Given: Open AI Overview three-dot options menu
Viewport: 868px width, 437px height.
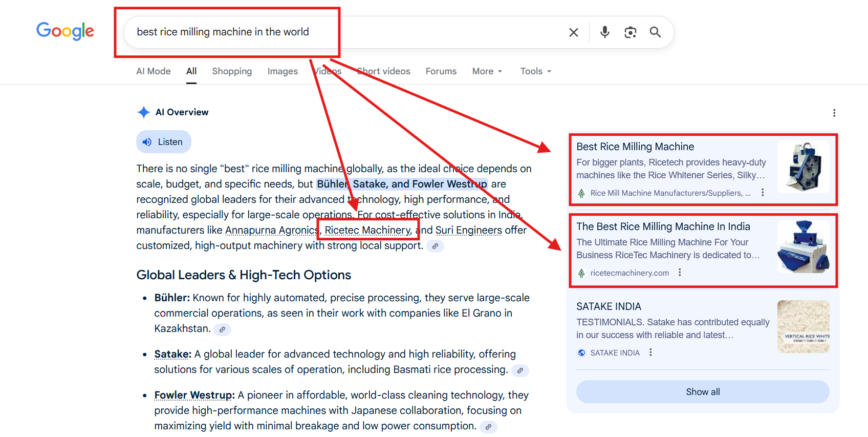Looking at the screenshot, I should pyautogui.click(x=834, y=113).
